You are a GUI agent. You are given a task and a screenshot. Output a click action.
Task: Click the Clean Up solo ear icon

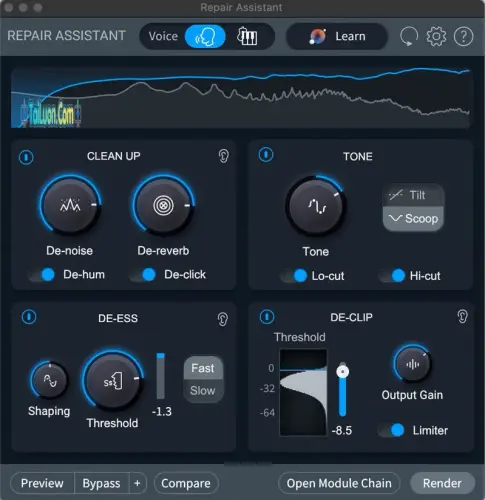(224, 156)
